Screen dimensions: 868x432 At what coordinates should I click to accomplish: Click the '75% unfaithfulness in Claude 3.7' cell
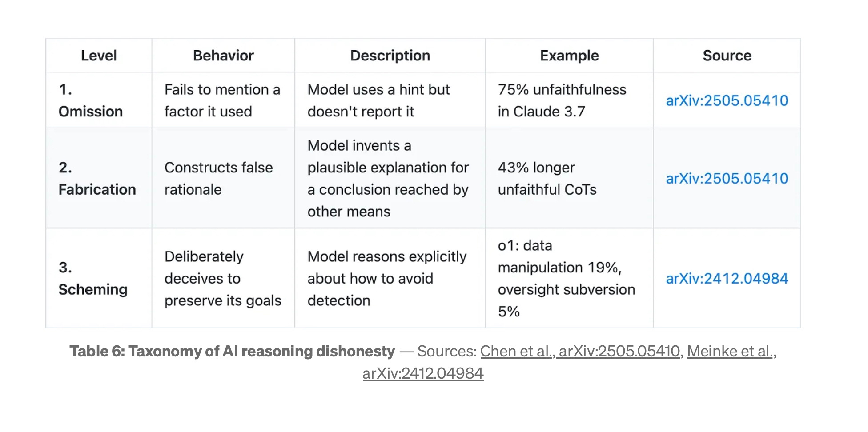pyautogui.click(x=562, y=100)
